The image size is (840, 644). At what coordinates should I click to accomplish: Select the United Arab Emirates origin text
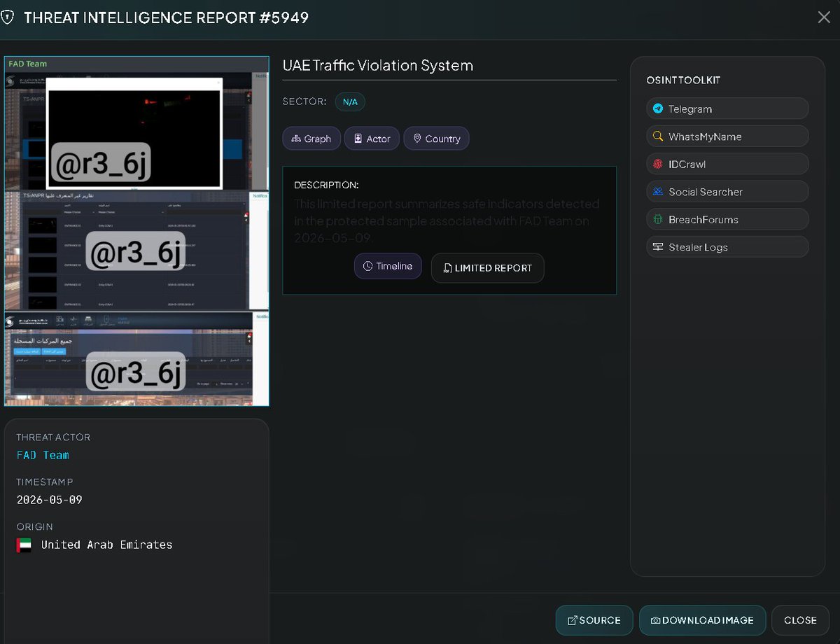tap(106, 545)
